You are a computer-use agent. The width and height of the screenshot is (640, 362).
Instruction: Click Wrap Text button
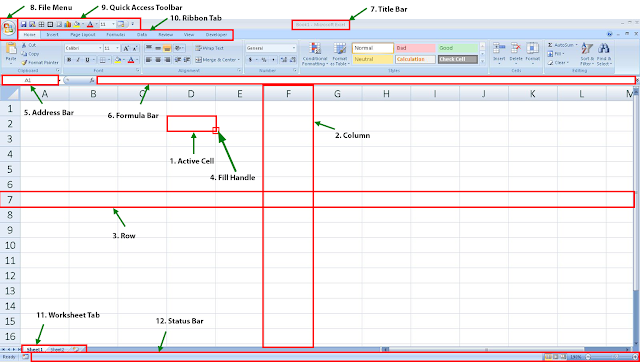(209, 48)
